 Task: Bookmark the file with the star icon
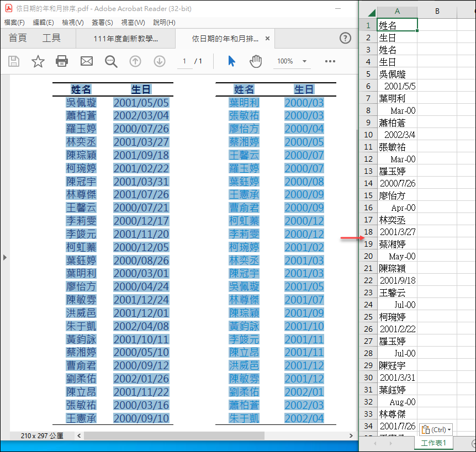click(38, 61)
